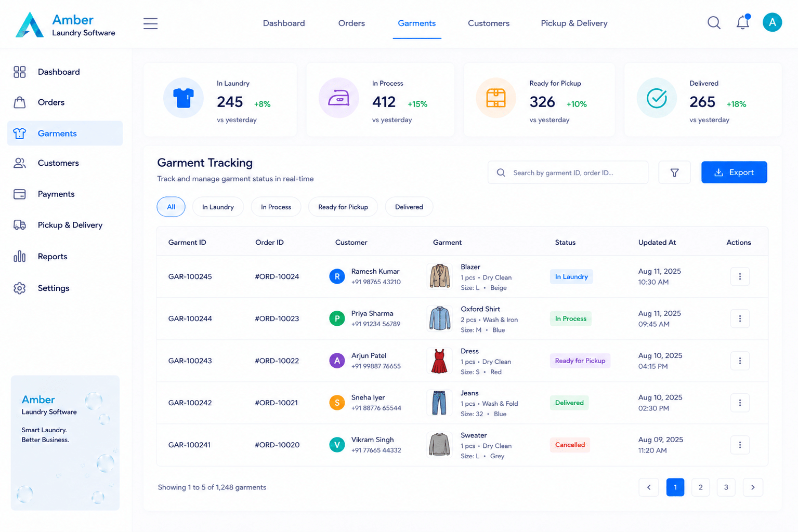
Task: Click the Reports bar chart icon
Action: click(x=20, y=256)
